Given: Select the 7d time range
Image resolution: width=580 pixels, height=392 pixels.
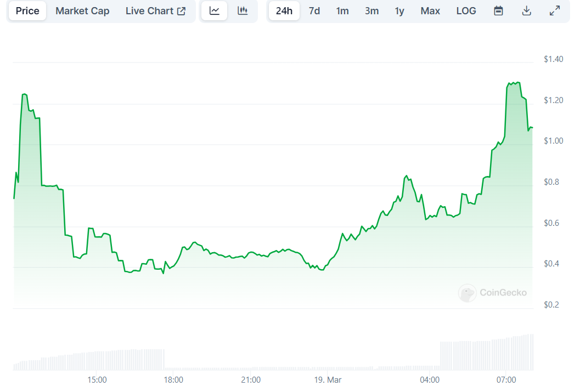Looking at the screenshot, I should click(314, 11).
